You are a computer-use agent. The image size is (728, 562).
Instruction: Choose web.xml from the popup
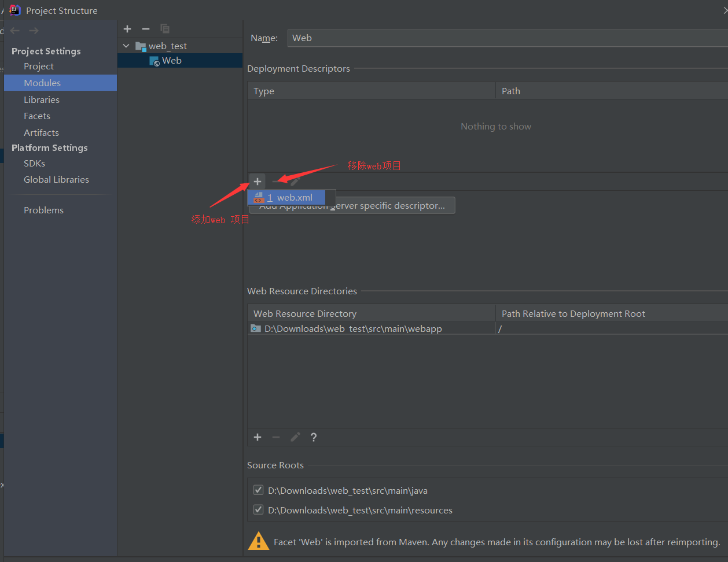286,198
